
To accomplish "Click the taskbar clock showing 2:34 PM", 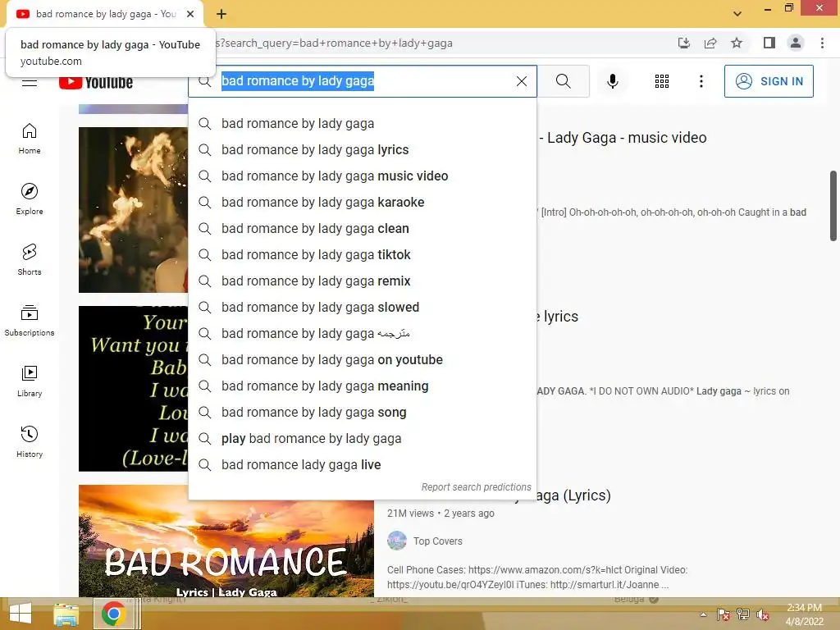I will click(x=804, y=614).
